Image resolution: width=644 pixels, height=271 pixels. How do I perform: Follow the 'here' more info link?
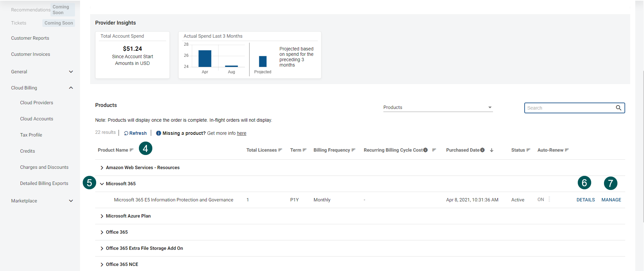click(x=241, y=133)
